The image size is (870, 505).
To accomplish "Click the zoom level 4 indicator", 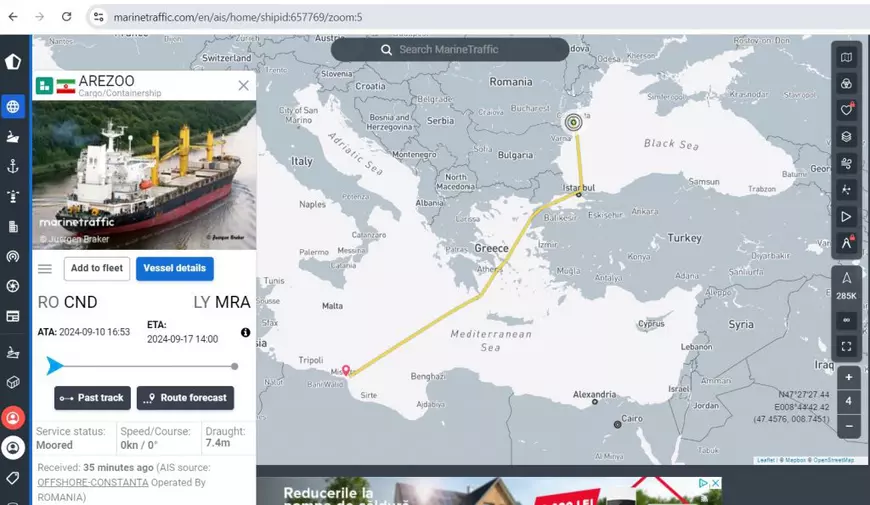I will click(x=848, y=402).
